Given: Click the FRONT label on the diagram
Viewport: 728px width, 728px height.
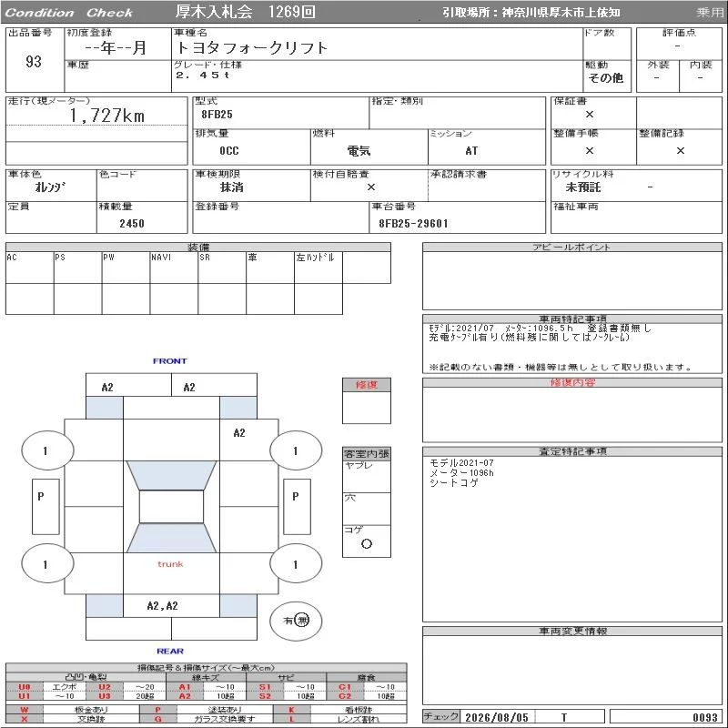Looking at the screenshot, I should (x=170, y=360).
